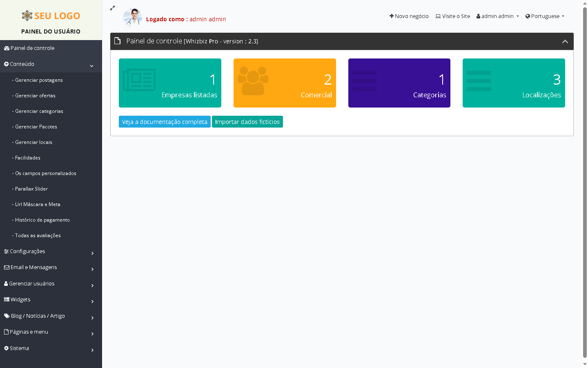The image size is (588, 368).
Task: Open the admin admin user dropdown
Action: 497,16
